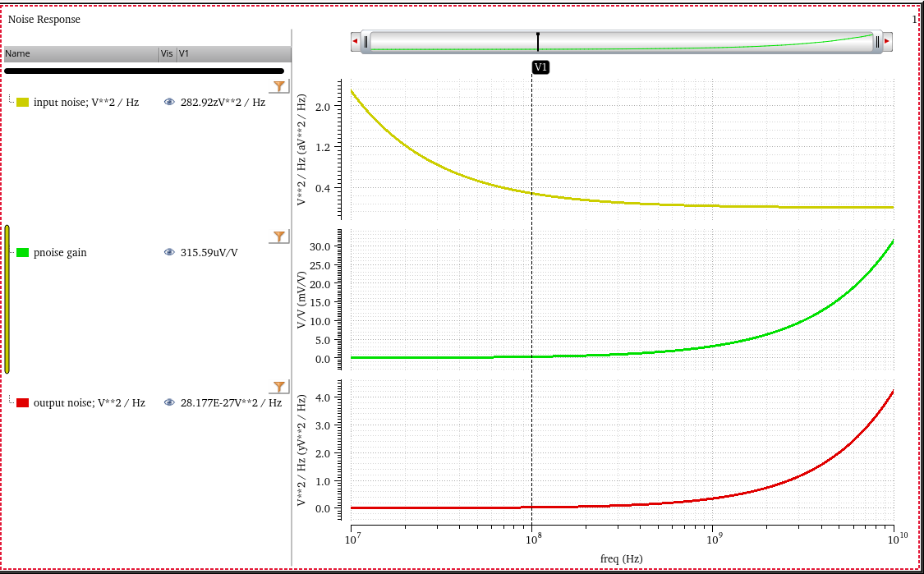Select the V1 marker label on plot
Screen dimensions: 924x574
pos(540,67)
